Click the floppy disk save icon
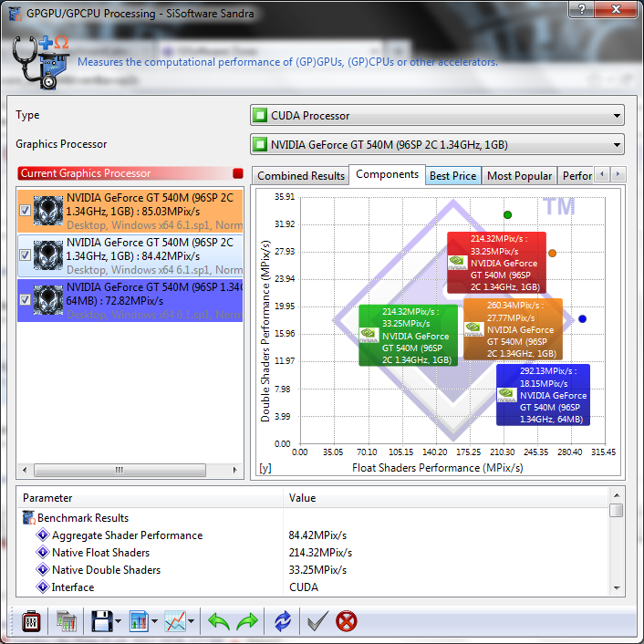Viewport: 644px width, 644px height. tap(101, 621)
